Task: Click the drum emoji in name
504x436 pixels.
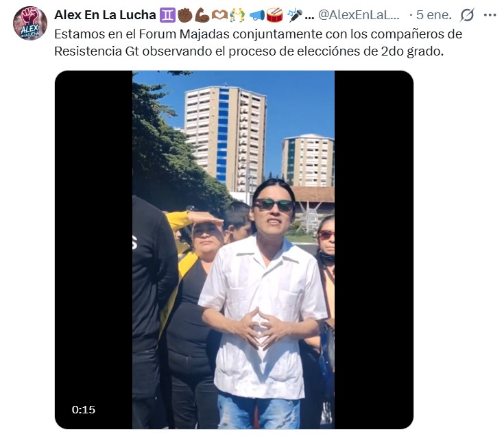Action: (274, 15)
